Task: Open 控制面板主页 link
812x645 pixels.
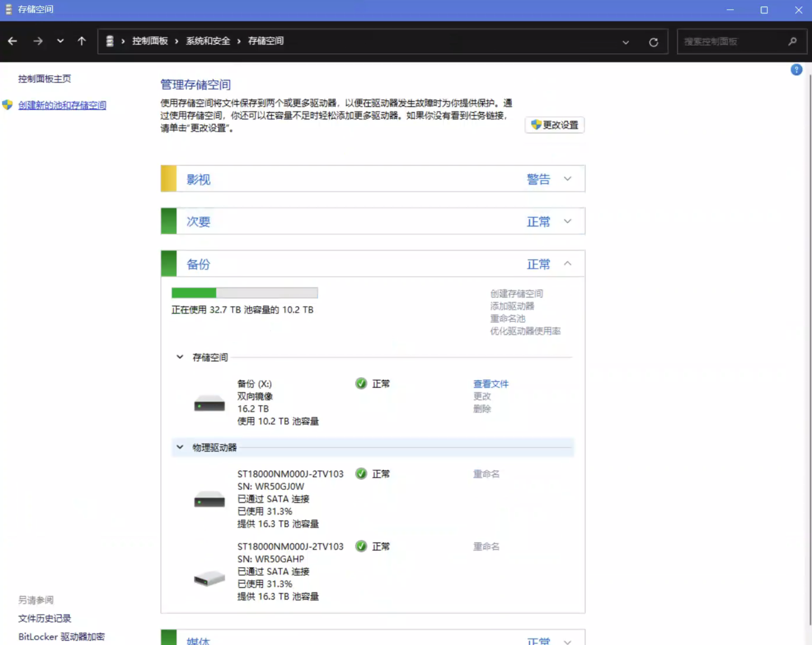Action: point(45,79)
